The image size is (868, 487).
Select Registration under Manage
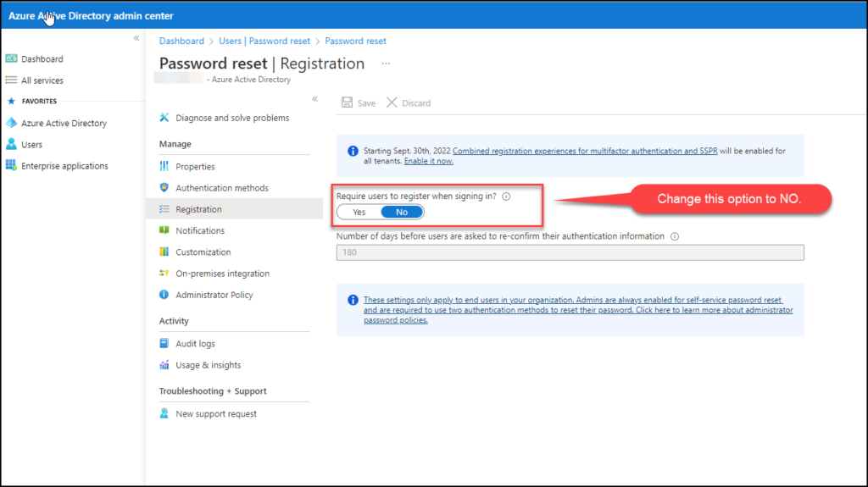coord(198,209)
